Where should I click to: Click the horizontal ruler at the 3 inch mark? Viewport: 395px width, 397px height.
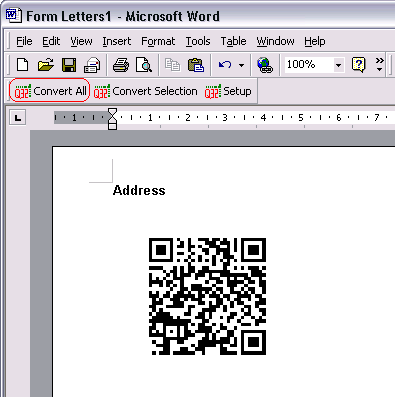[225, 118]
